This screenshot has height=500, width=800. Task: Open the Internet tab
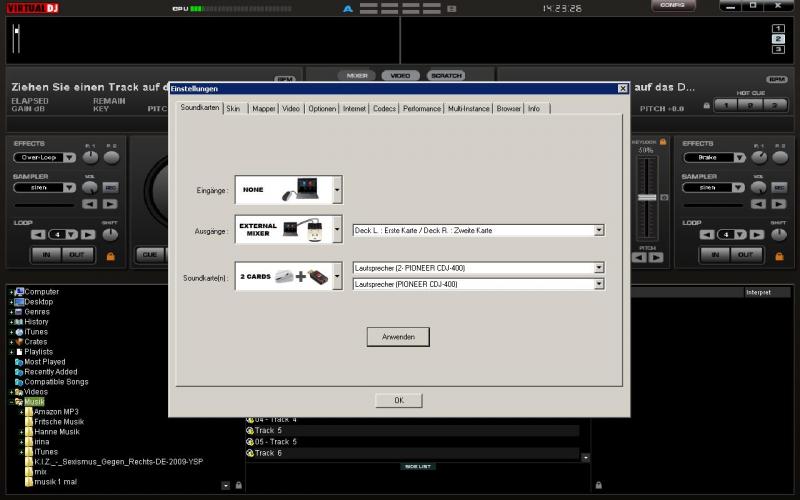(355, 109)
